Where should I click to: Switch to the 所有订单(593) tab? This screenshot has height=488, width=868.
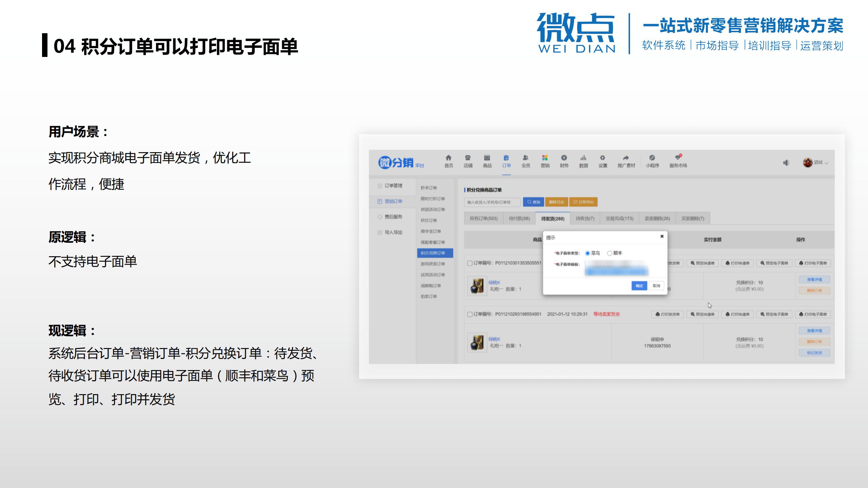(484, 219)
